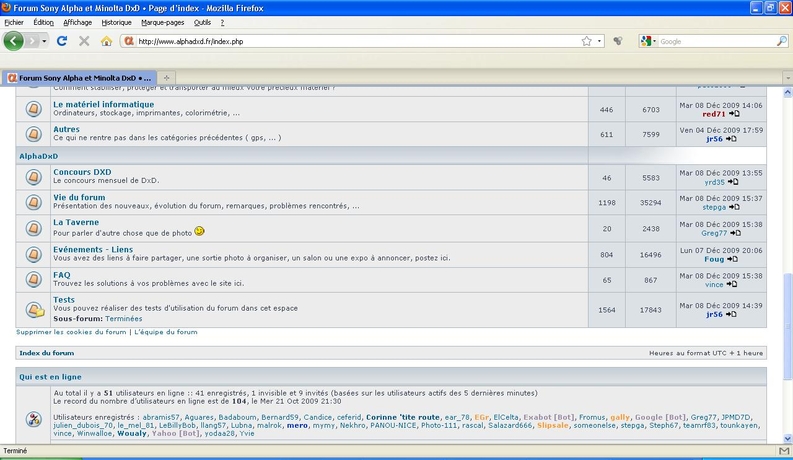Click the vertical scrollbar down arrow

[787, 439]
